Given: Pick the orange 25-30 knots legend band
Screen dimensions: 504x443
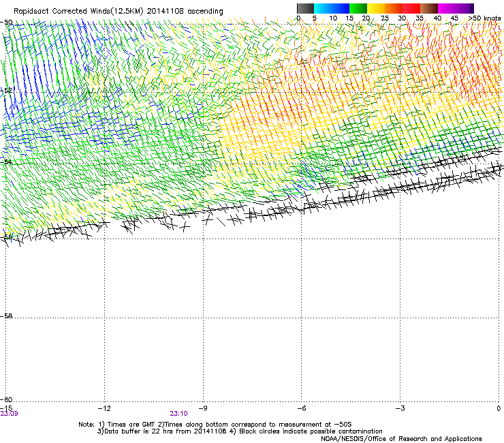Looking at the screenshot, I should coord(394,8).
